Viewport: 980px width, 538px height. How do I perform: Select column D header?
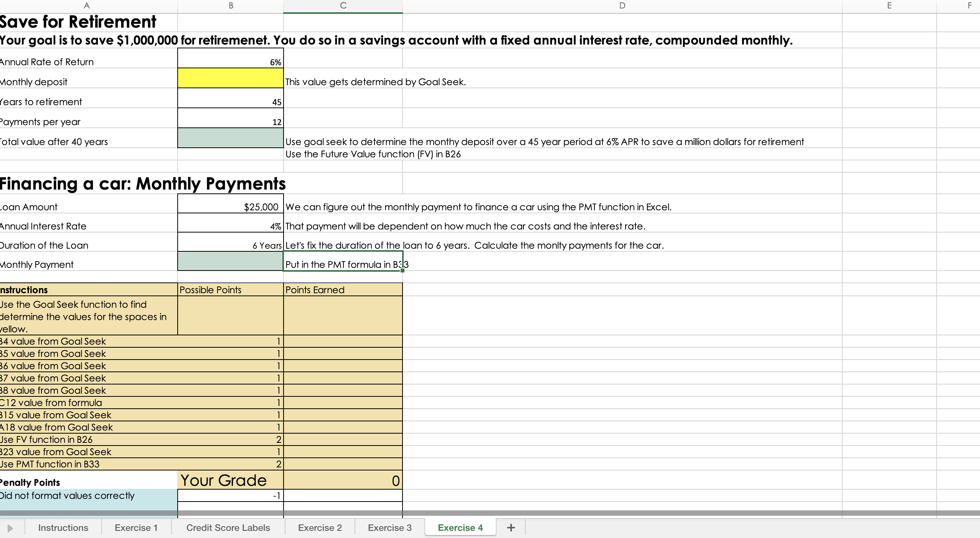coord(622,5)
